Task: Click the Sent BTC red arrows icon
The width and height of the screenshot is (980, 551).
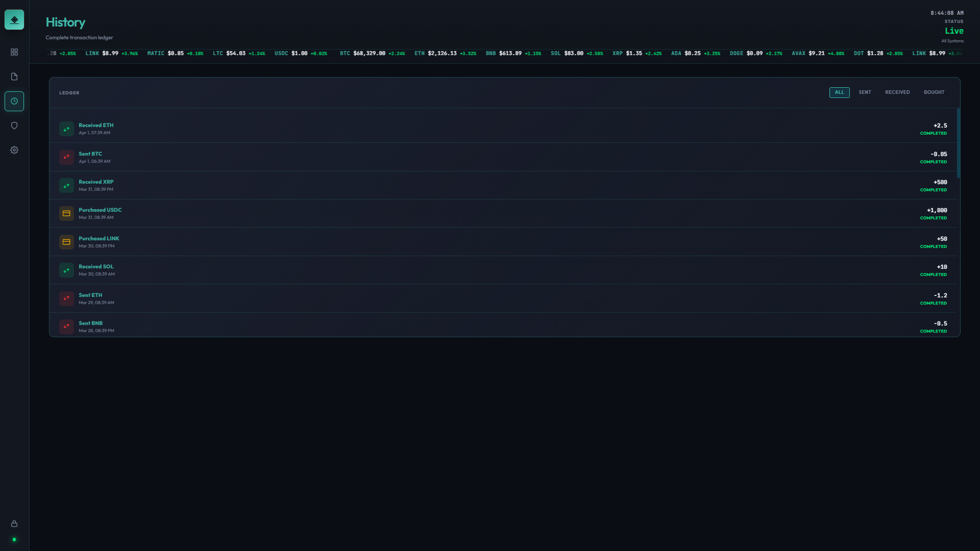Action: point(66,157)
